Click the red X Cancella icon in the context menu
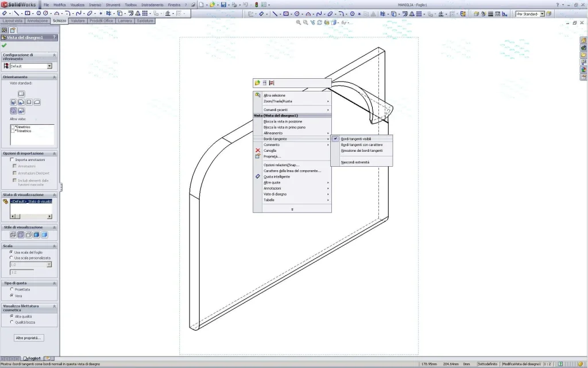 tap(258, 151)
